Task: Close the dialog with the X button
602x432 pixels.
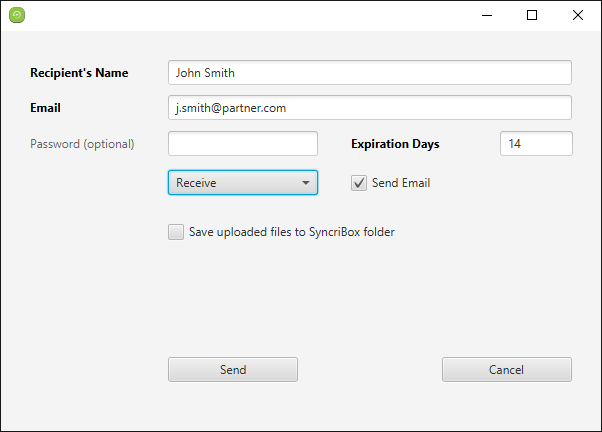Action: pyautogui.click(x=578, y=15)
